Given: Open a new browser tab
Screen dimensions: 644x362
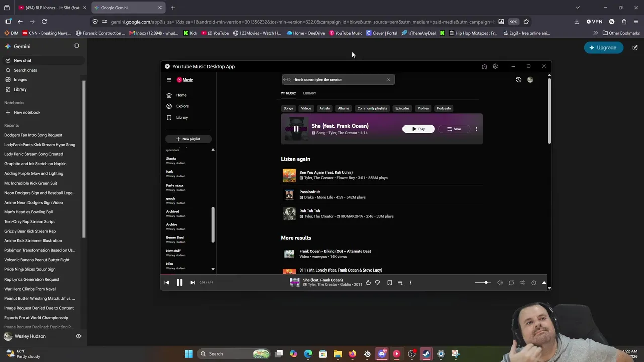Looking at the screenshot, I should tap(173, 8).
